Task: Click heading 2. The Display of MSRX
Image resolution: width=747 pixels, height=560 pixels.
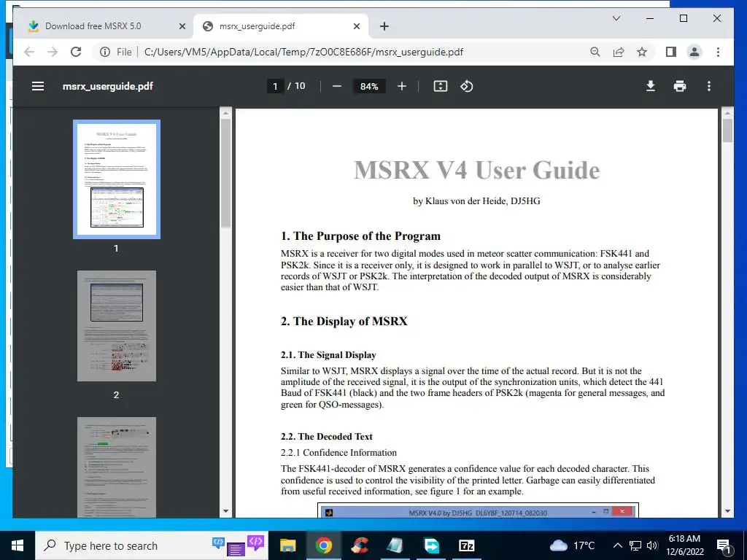Action: [x=344, y=322]
